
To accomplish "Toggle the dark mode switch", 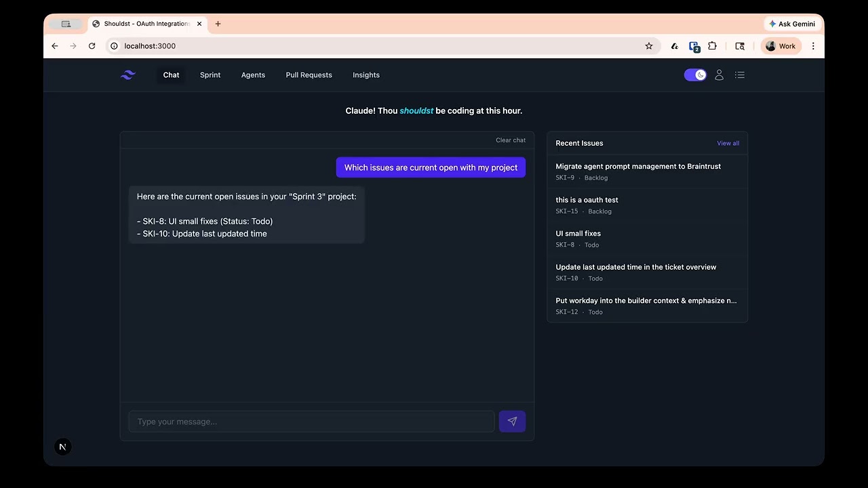I will tap(695, 75).
